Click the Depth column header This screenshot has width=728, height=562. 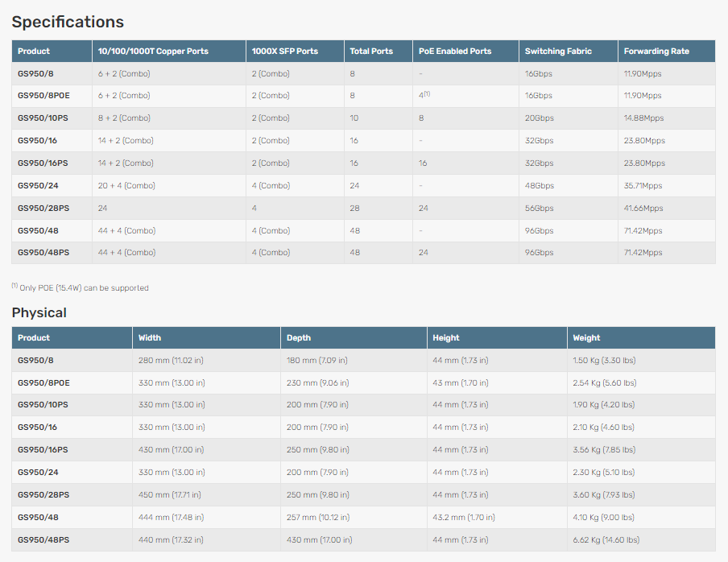299,338
